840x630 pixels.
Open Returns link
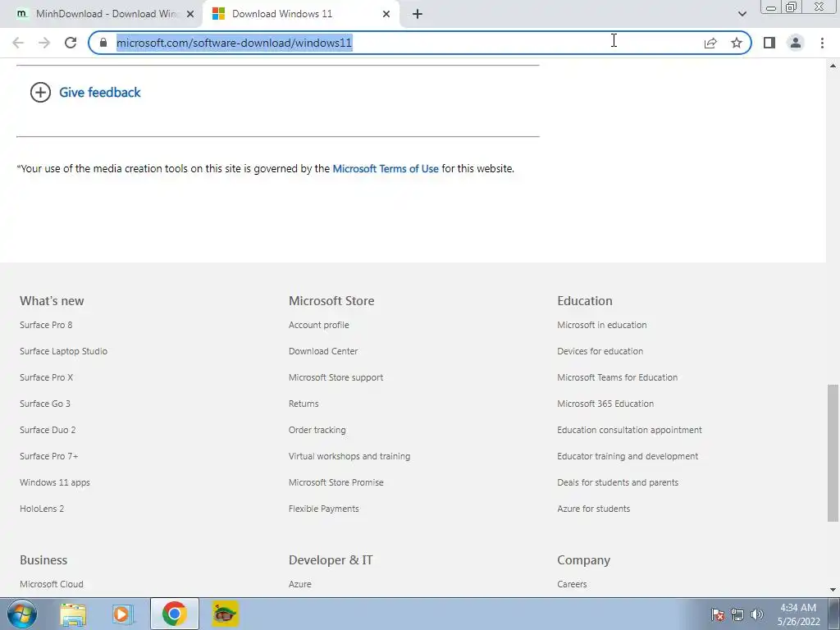(304, 404)
